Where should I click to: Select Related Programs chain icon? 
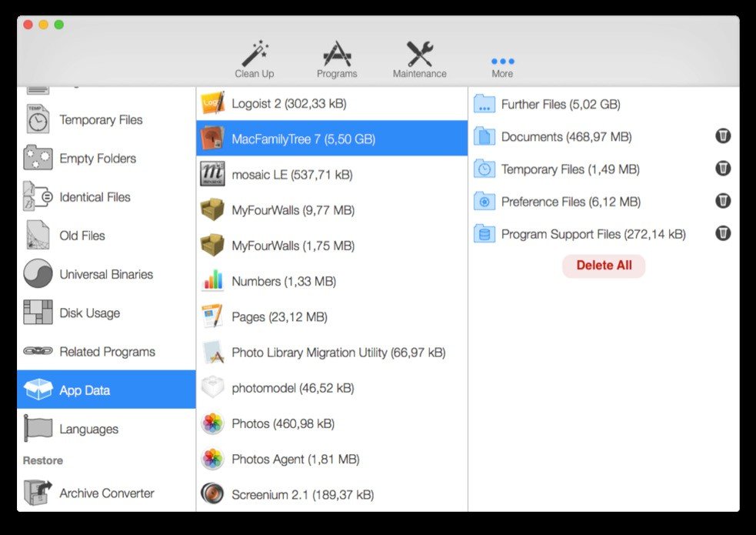click(x=38, y=351)
